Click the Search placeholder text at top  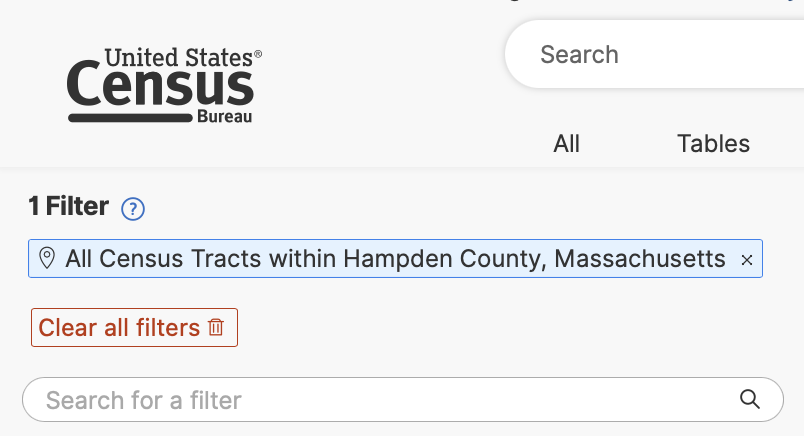pos(579,55)
